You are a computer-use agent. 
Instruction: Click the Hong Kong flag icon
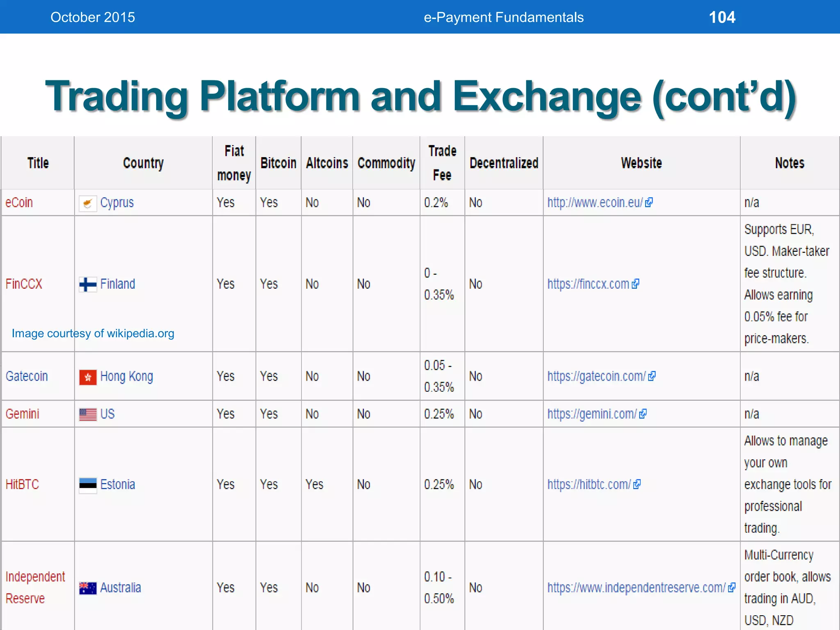[88, 377]
